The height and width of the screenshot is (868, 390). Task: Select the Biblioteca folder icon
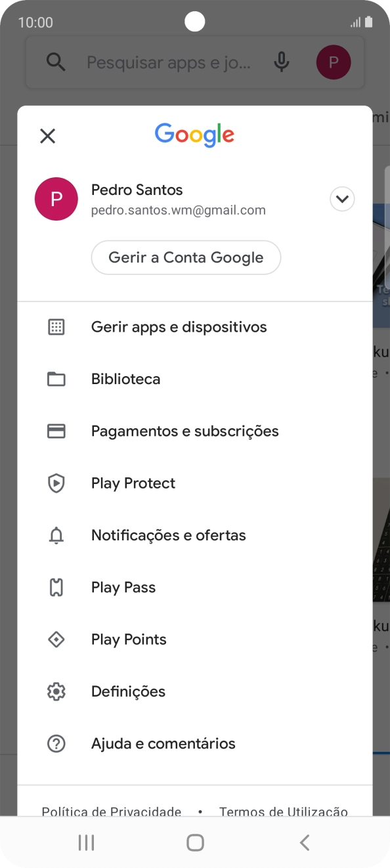(56, 379)
